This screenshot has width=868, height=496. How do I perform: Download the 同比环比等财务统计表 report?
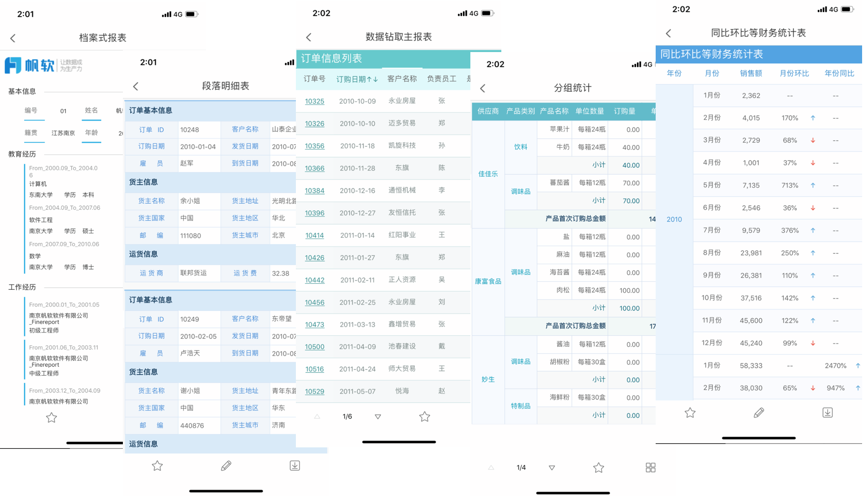point(828,413)
